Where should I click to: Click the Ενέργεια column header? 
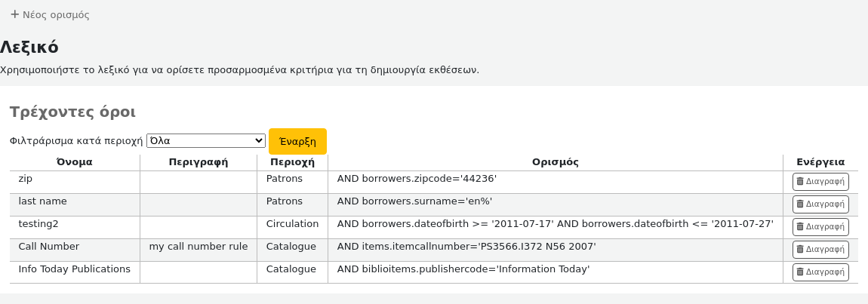820,162
